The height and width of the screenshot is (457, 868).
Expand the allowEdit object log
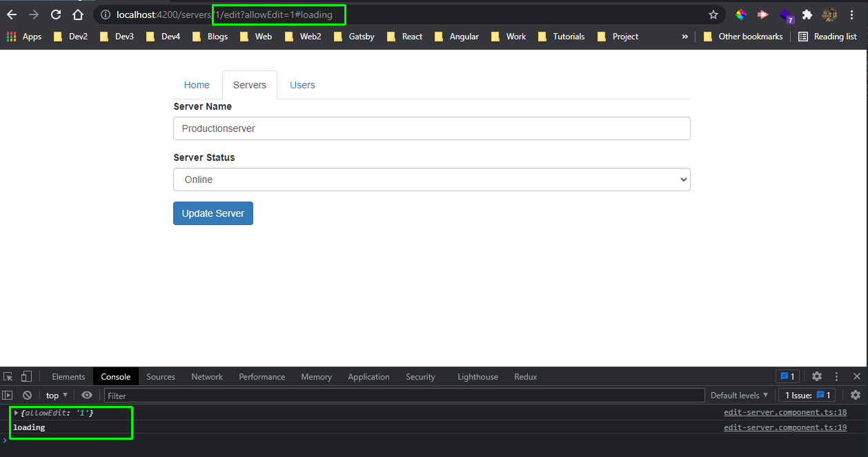pos(16,413)
